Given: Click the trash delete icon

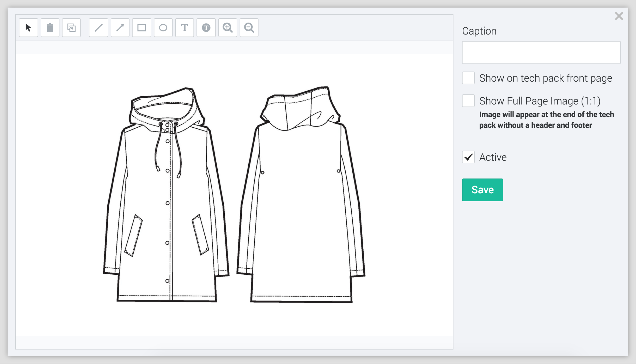Looking at the screenshot, I should click(50, 28).
